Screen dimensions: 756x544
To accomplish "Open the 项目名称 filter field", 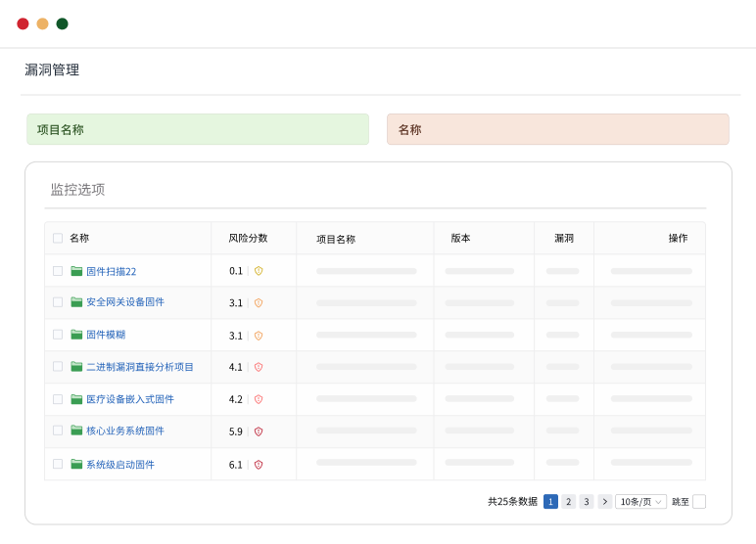I will tap(198, 129).
